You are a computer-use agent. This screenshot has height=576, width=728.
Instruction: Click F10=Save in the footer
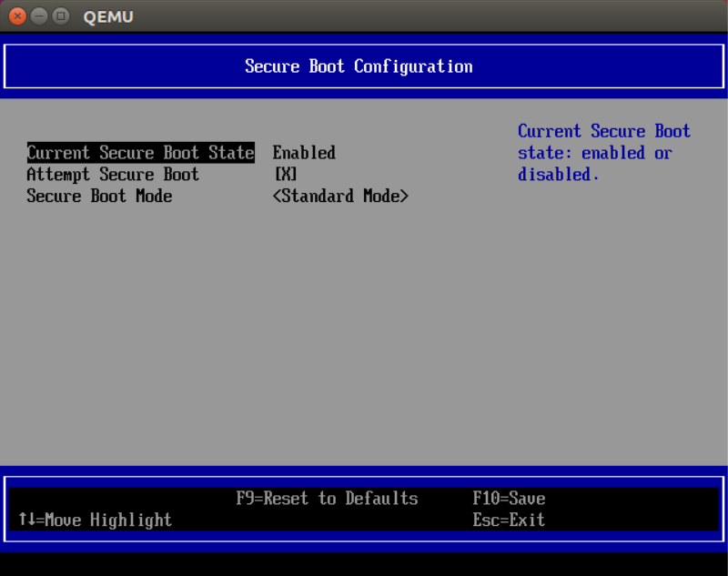(509, 499)
